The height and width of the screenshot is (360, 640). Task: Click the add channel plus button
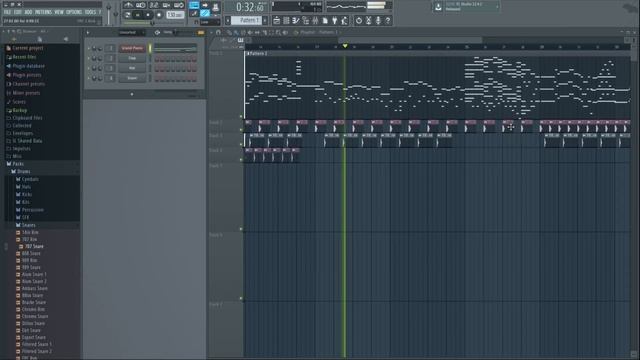point(132,94)
